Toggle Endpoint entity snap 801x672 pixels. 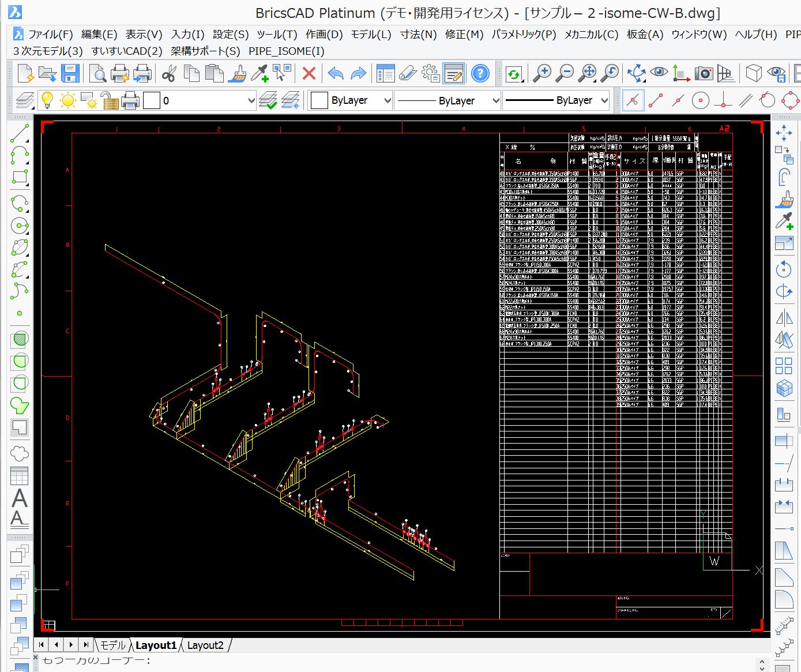point(656,100)
